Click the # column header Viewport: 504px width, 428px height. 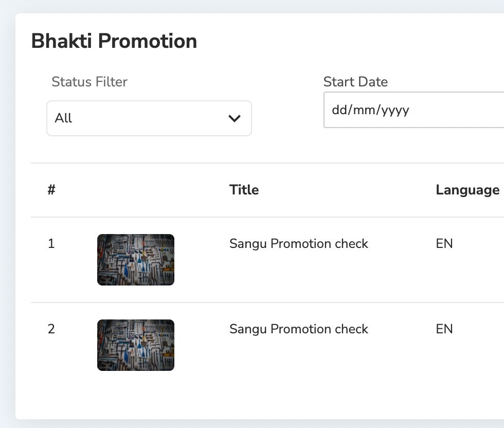click(51, 190)
